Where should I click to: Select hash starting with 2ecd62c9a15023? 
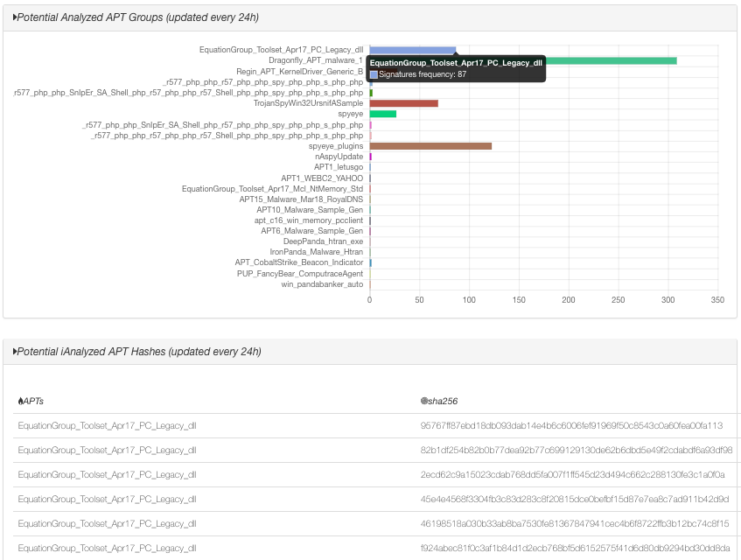[572, 474]
